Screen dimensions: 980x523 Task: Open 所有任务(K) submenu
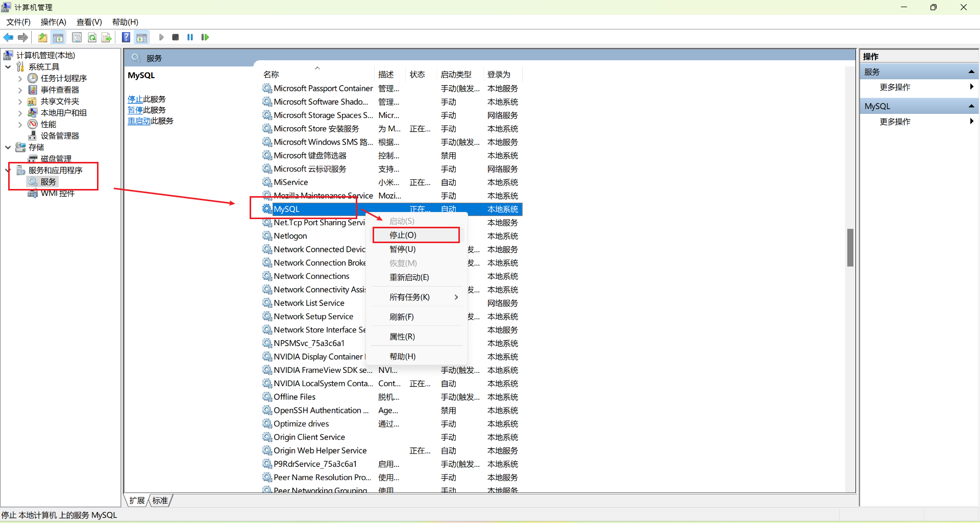pyautogui.click(x=416, y=297)
